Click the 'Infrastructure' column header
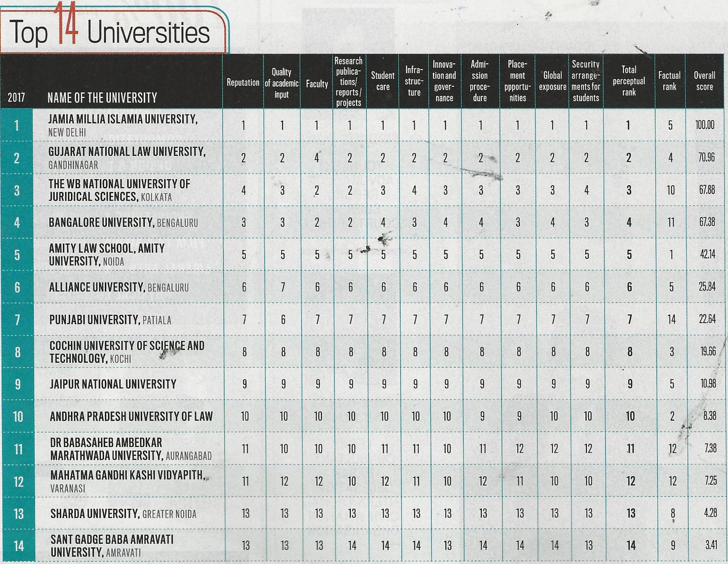 coord(414,81)
